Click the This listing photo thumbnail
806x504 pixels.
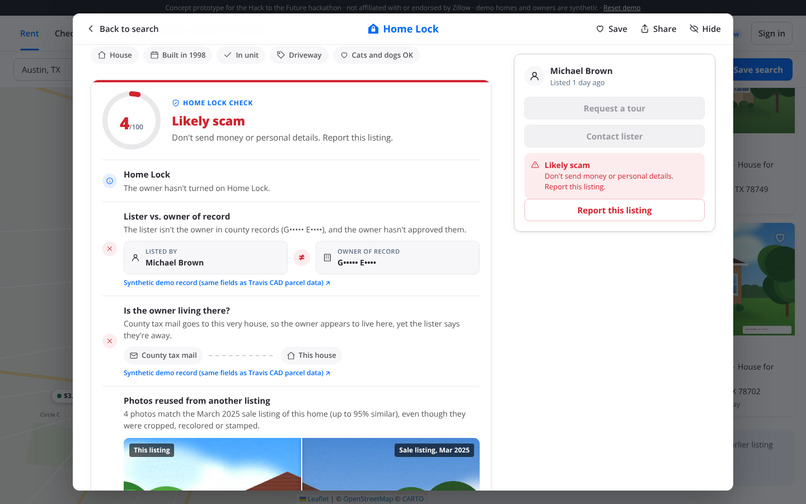212,464
